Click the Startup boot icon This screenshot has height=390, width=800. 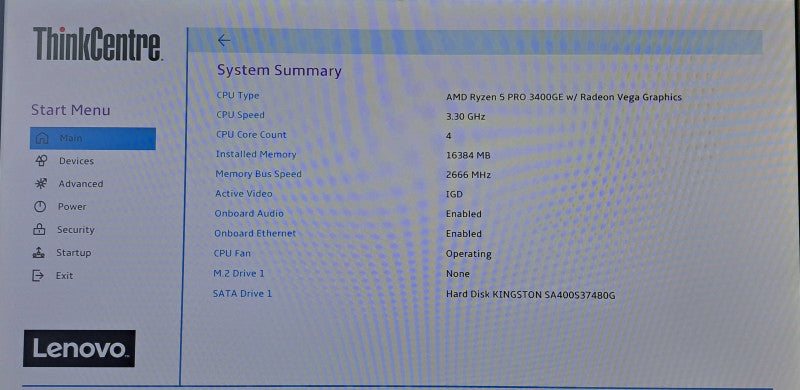coord(38,253)
